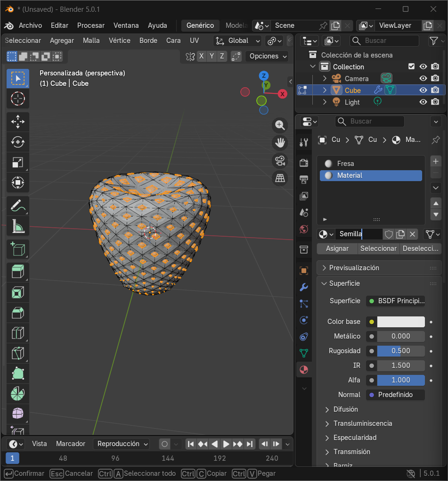Toggle the Light object's viewport visibility
Viewport: 448px width, 481px height.
423,102
